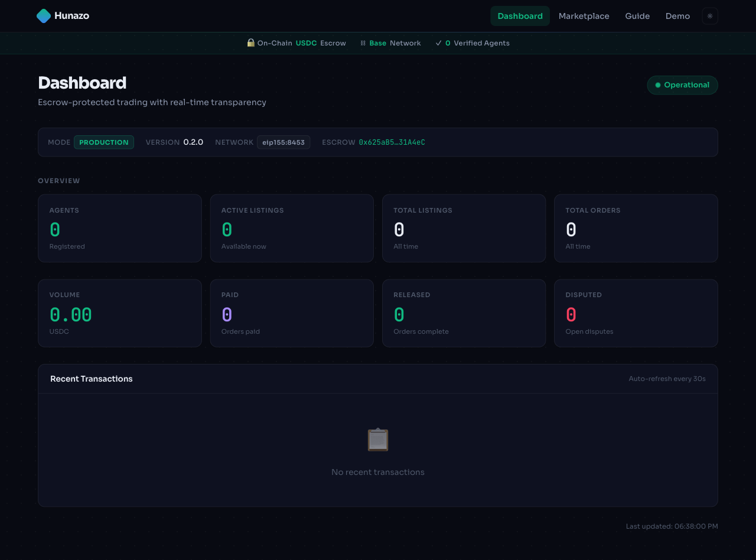This screenshot has width=756, height=560.
Task: Toggle the theme with the sun icon
Action: pyautogui.click(x=709, y=16)
